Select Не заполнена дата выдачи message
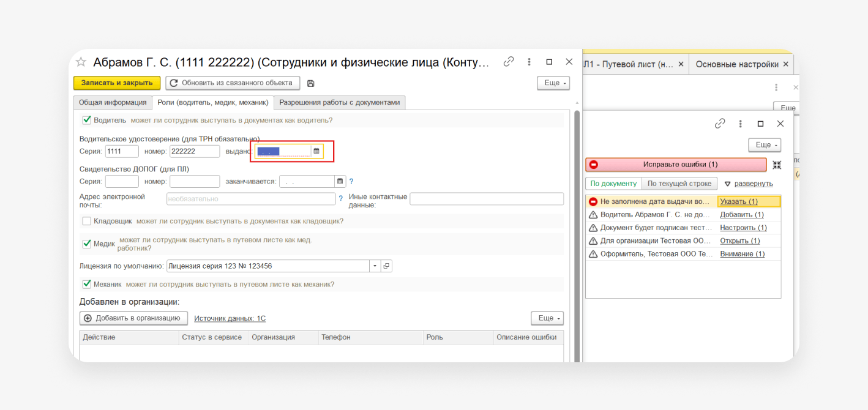This screenshot has height=410, width=868. [x=655, y=201]
